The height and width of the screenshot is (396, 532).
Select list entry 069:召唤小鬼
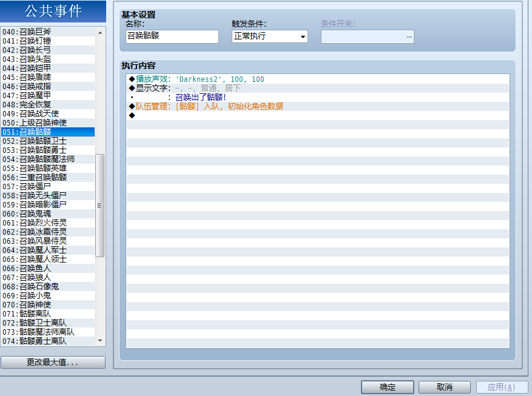pos(48,296)
